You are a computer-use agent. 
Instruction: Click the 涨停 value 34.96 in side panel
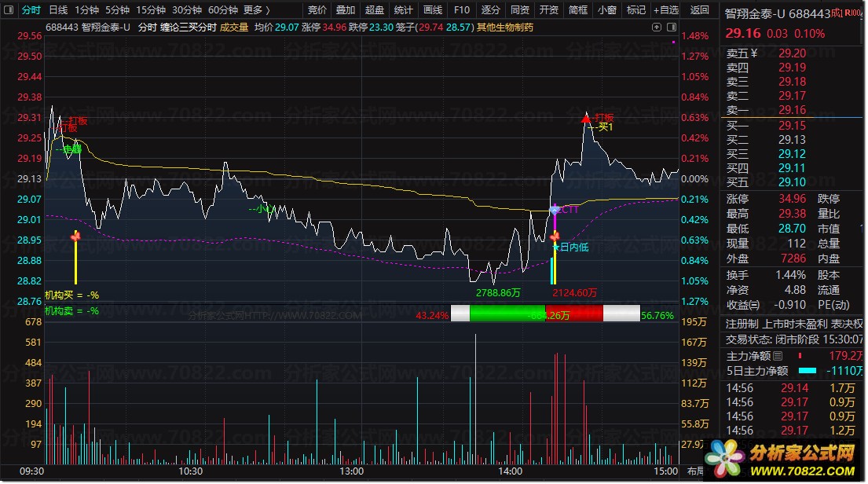click(792, 199)
